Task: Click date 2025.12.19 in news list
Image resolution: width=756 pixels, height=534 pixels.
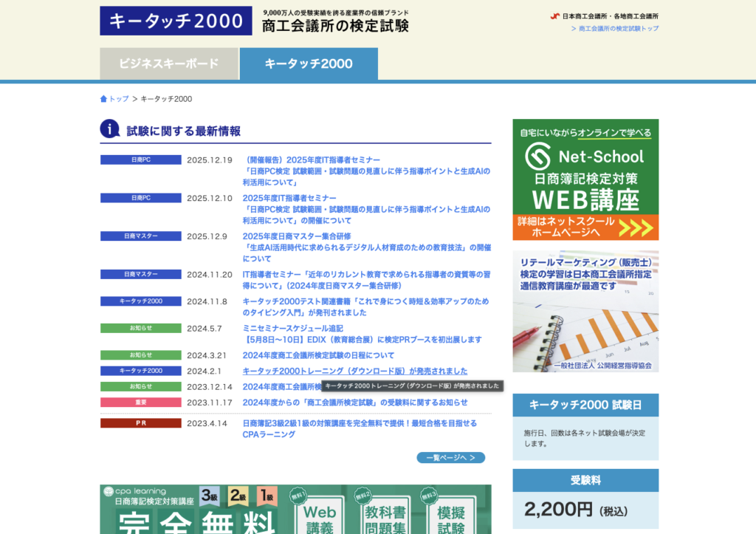Action: coord(210,160)
